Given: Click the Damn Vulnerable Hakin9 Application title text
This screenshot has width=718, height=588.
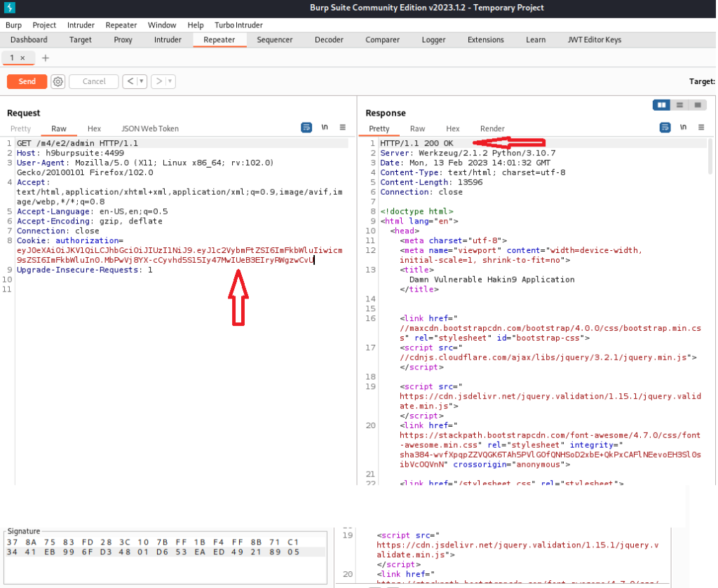Looking at the screenshot, I should coord(492,280).
